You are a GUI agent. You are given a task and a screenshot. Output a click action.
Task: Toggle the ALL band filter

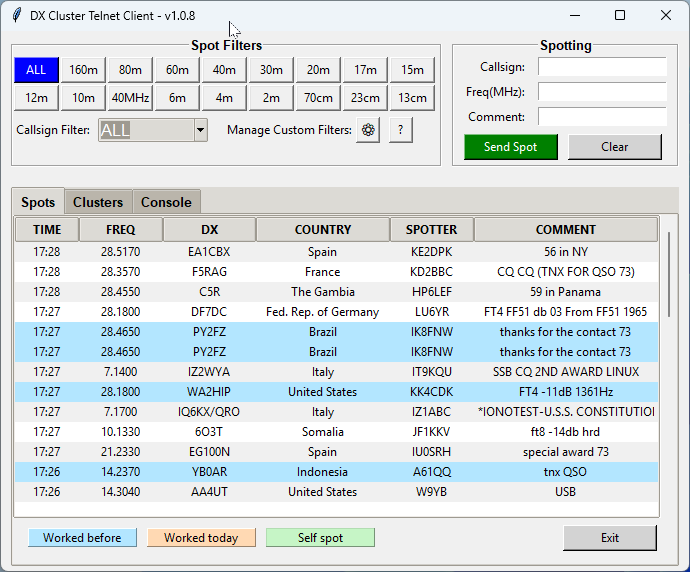coord(36,69)
